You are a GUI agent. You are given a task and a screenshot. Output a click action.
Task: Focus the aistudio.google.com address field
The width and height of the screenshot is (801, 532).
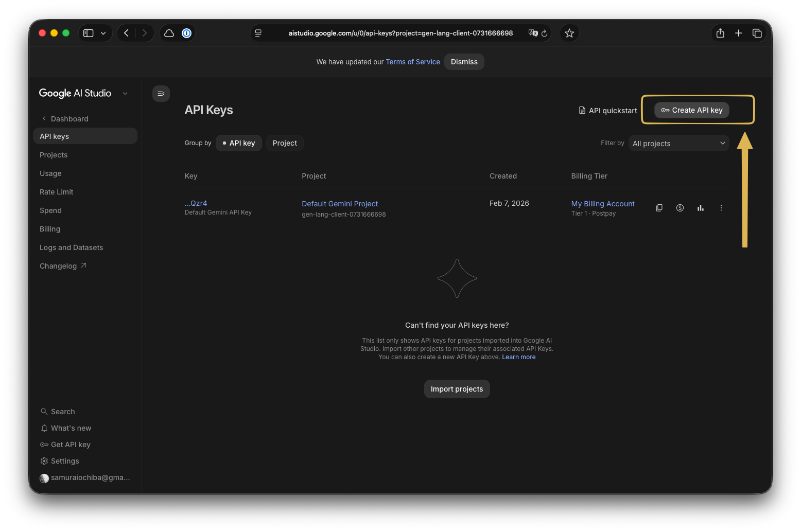(x=400, y=33)
